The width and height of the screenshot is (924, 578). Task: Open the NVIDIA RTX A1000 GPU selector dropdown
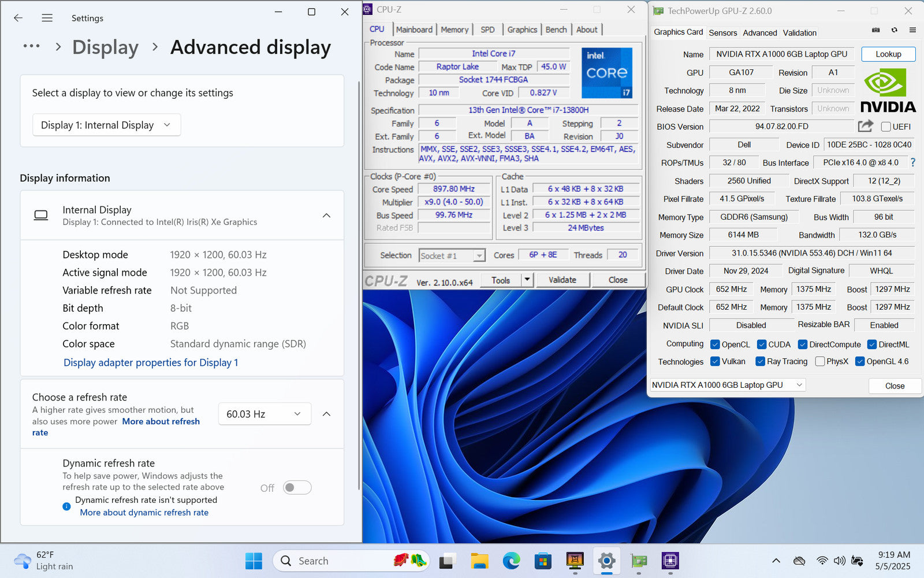tap(728, 385)
